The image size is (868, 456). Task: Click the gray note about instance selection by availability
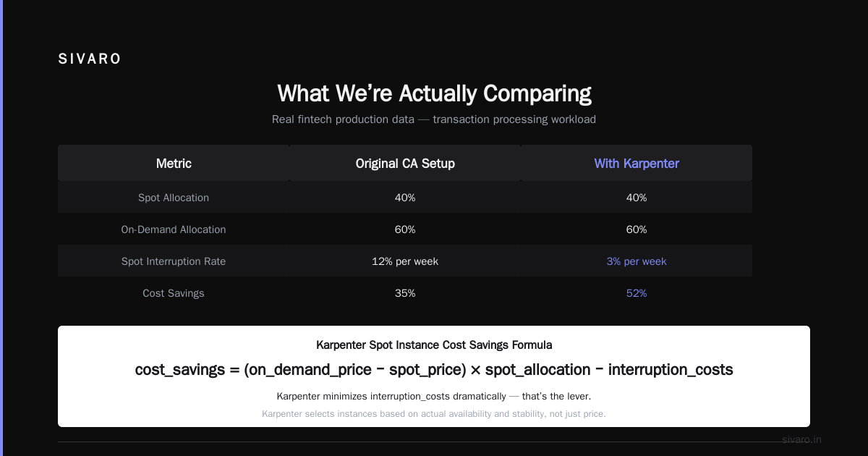434,414
